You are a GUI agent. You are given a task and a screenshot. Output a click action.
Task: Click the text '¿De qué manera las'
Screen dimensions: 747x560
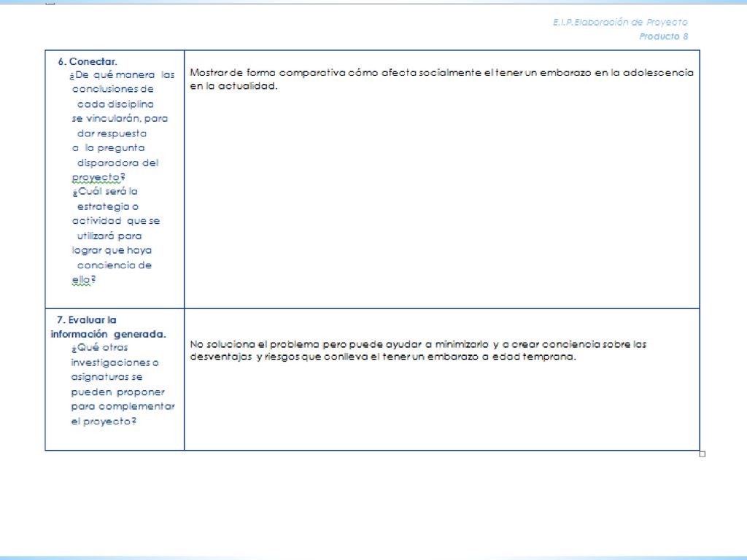[x=122, y=75]
